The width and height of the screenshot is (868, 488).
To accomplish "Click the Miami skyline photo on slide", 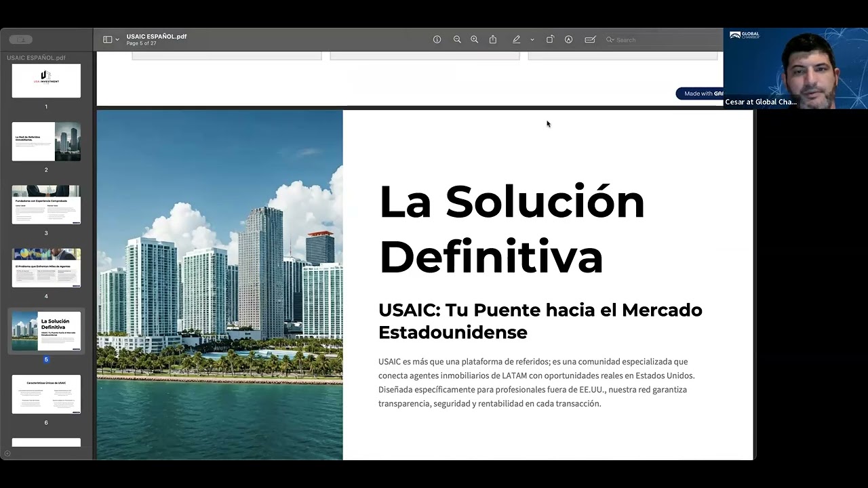I will point(220,285).
